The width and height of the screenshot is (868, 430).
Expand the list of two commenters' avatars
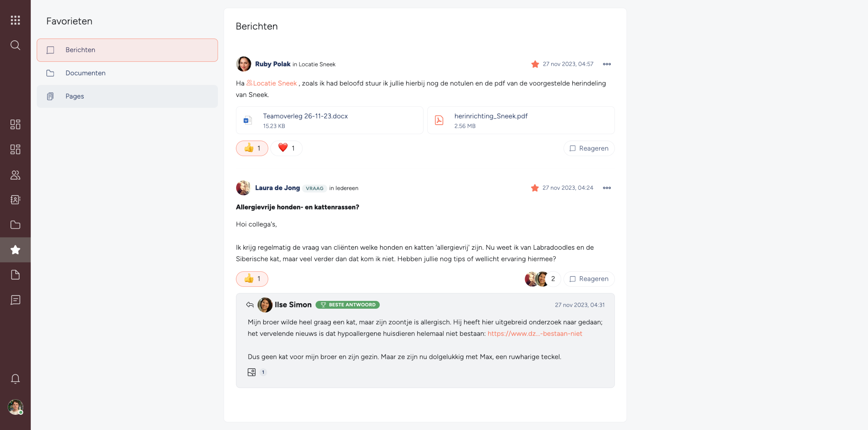coord(542,279)
